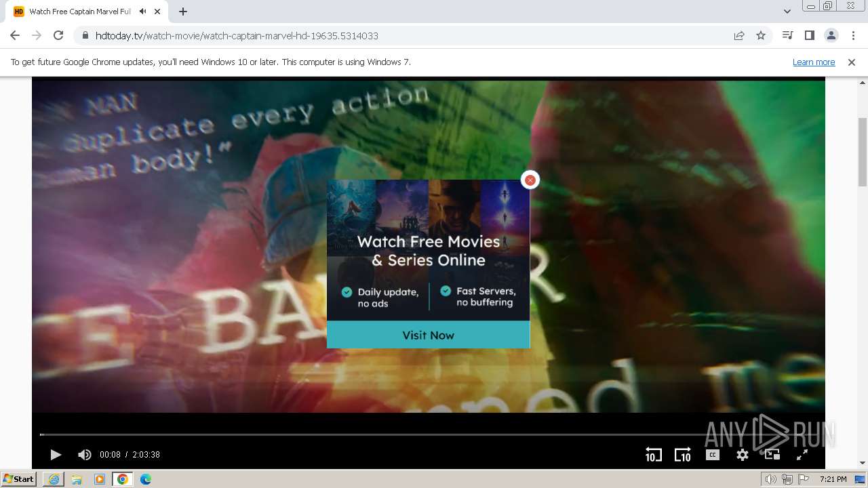Dismiss the Chrome update notice

[852, 62]
